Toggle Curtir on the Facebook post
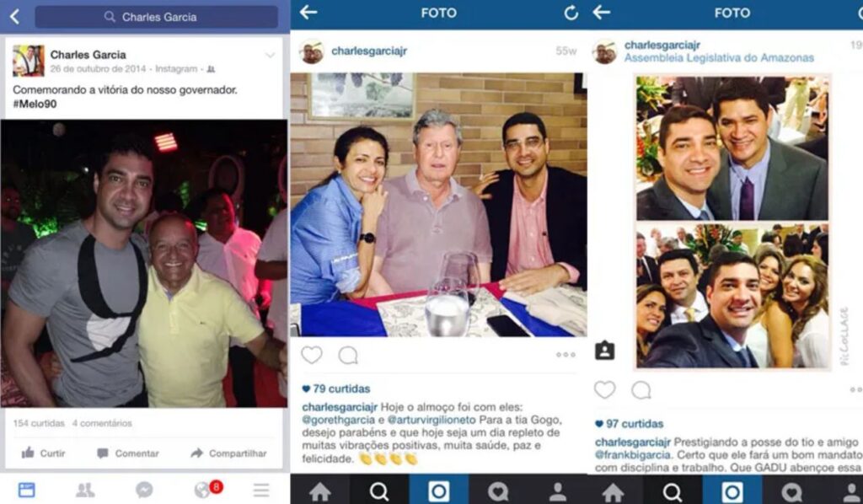This screenshot has width=863, height=504. pyautogui.click(x=44, y=453)
